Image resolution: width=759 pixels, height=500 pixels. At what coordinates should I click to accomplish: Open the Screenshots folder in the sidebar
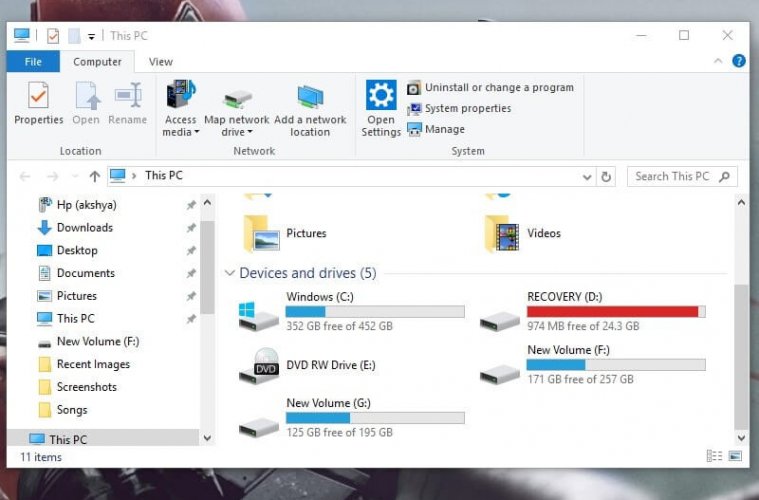pos(77,387)
